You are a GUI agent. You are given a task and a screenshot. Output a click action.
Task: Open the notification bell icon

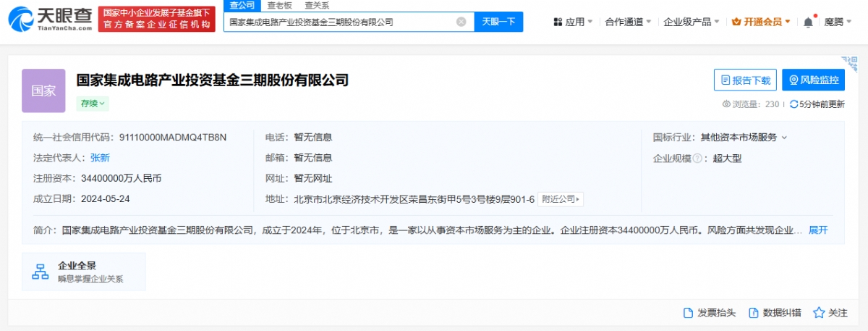(x=809, y=22)
